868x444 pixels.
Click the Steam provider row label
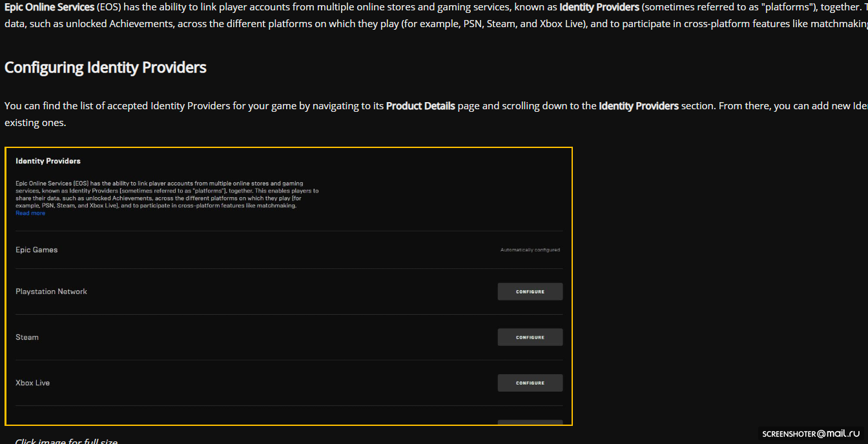coord(27,337)
